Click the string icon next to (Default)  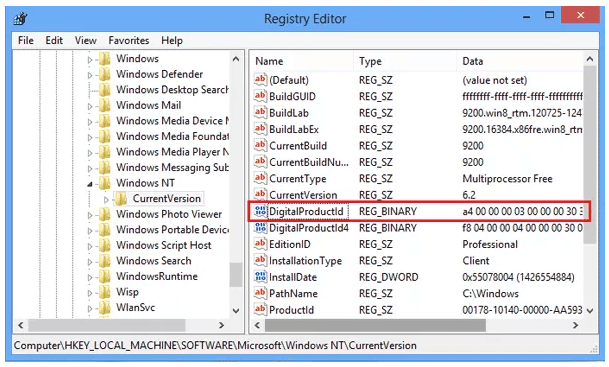(260, 80)
